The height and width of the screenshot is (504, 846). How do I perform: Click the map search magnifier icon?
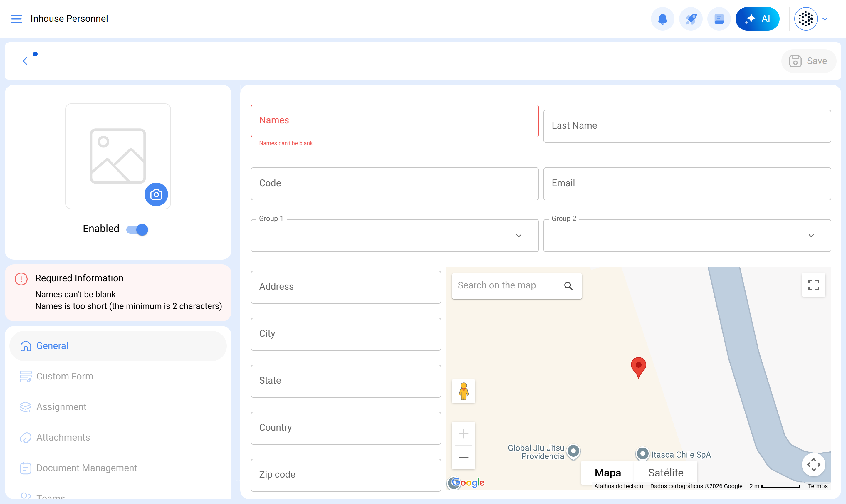point(568,286)
